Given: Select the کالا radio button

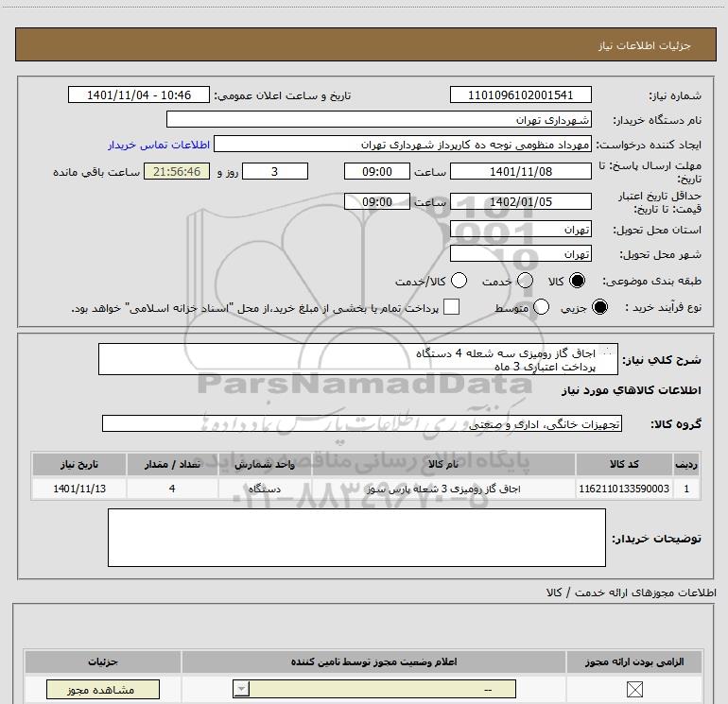Looking at the screenshot, I should (577, 281).
